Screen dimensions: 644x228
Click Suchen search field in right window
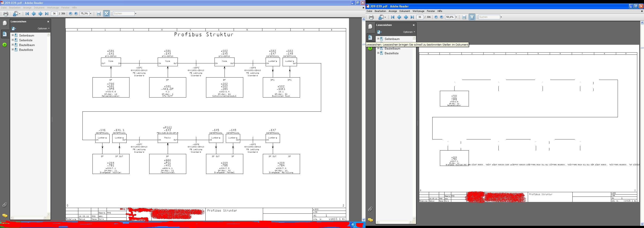tap(489, 17)
